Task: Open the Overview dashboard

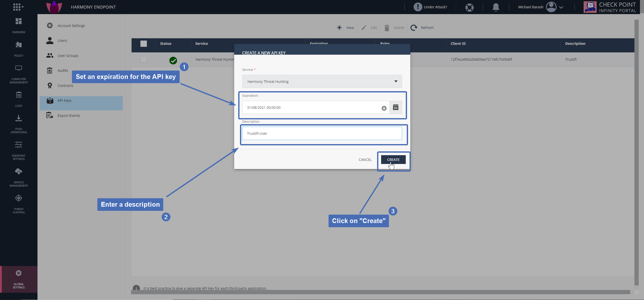Action: 19,26
